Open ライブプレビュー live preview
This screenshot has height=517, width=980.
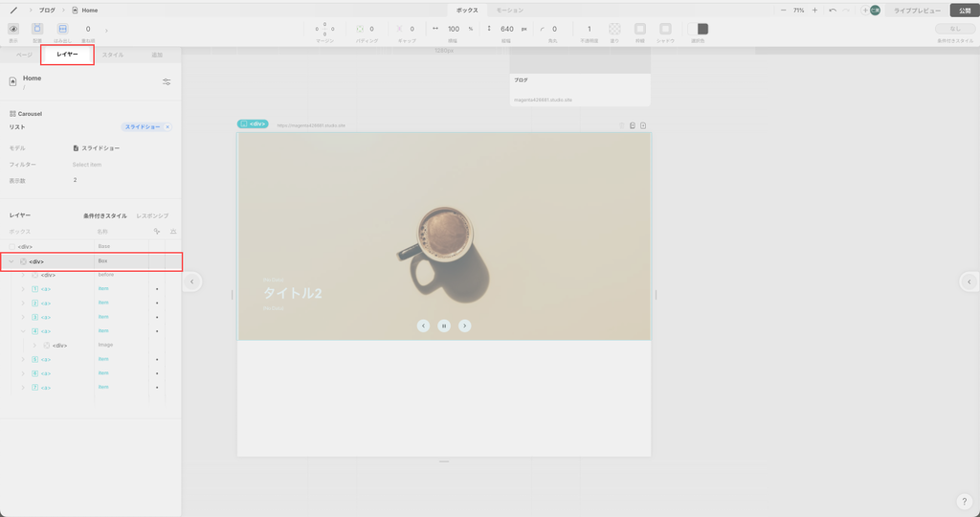[x=917, y=10]
